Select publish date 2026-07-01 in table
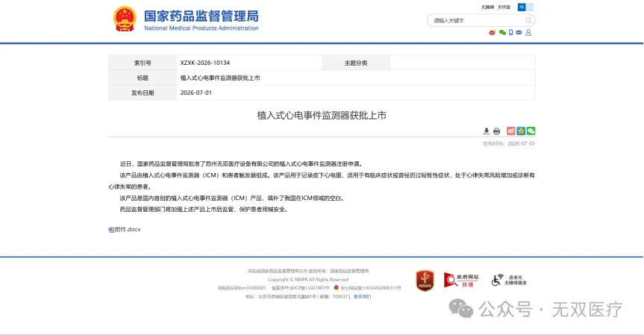Viewport: 644px width, 335px height. pos(196,93)
